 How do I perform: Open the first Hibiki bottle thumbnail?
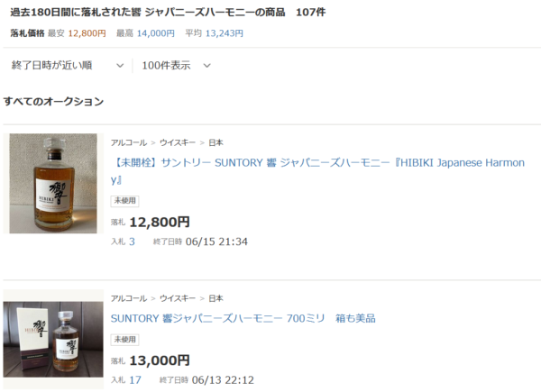(53, 184)
